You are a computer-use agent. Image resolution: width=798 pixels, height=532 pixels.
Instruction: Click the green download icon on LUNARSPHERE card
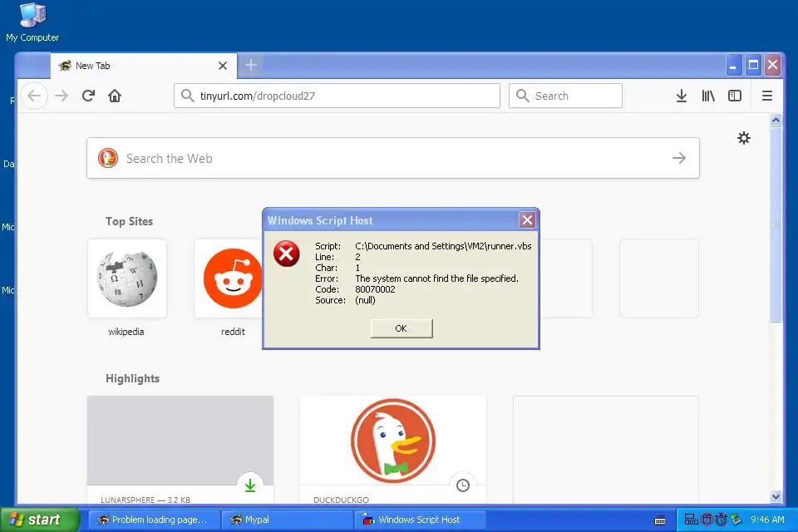tap(250, 485)
